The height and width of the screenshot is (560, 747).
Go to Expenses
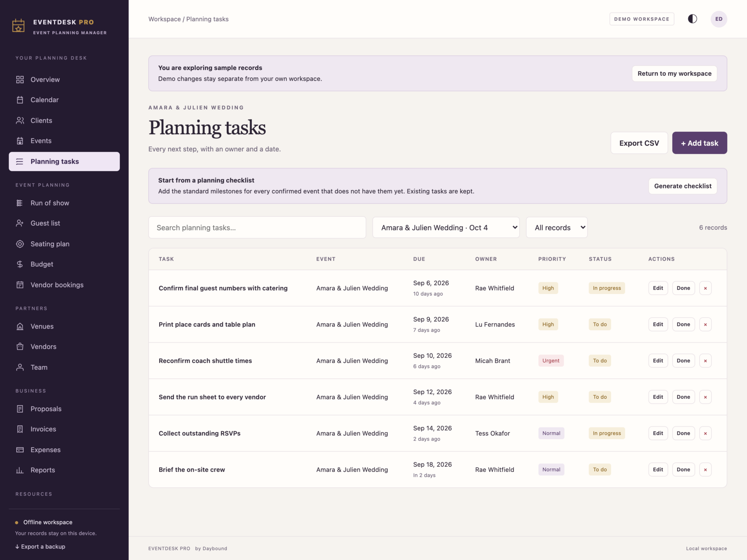(64, 450)
